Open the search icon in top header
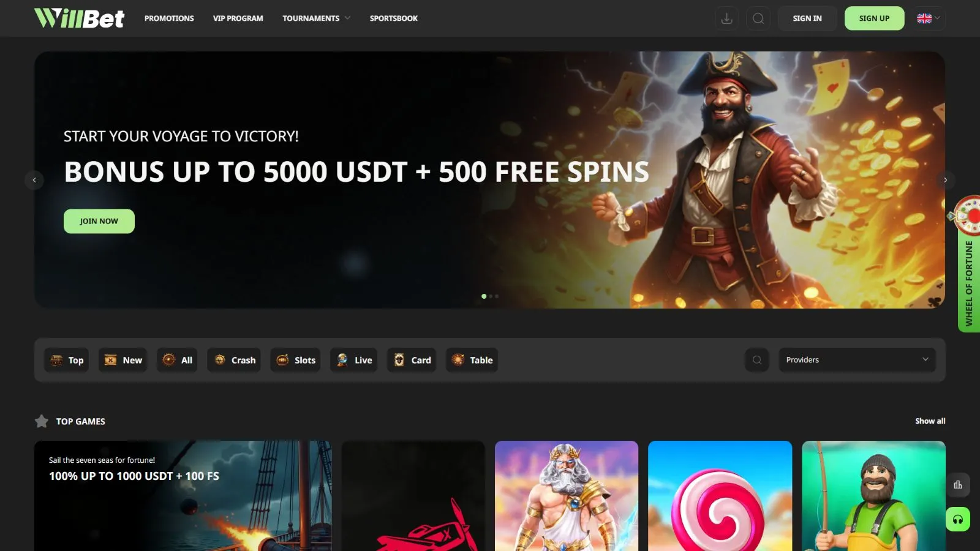Screen dimensions: 980x551 tap(758, 18)
